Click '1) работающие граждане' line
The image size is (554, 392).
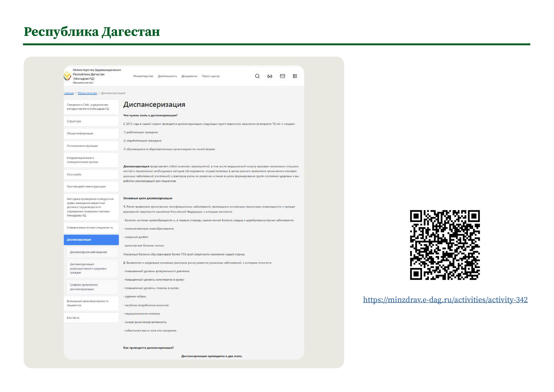(141, 132)
